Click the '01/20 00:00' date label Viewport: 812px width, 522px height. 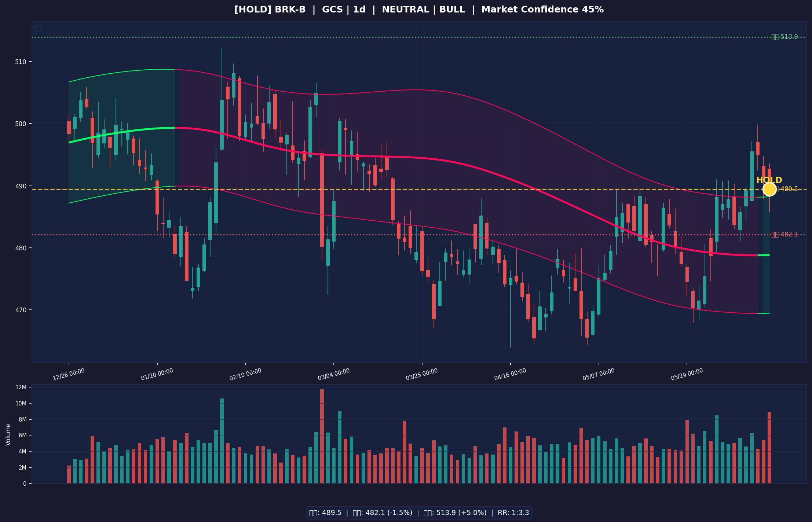coord(157,375)
